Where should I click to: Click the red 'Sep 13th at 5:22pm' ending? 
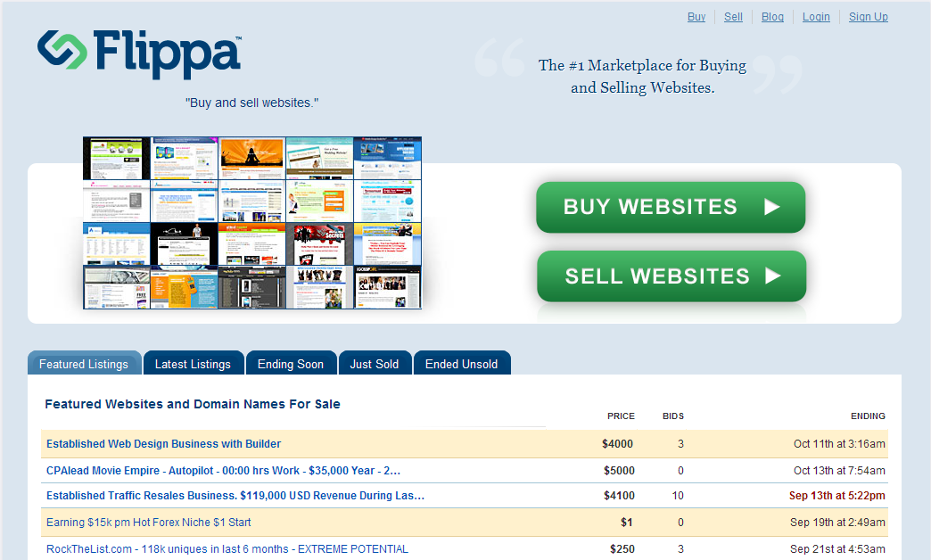coord(837,495)
